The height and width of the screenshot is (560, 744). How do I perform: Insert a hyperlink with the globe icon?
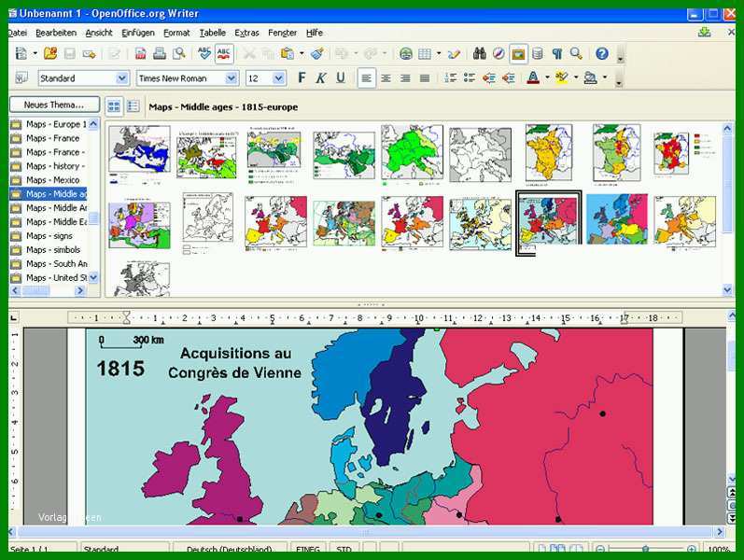pyautogui.click(x=406, y=53)
